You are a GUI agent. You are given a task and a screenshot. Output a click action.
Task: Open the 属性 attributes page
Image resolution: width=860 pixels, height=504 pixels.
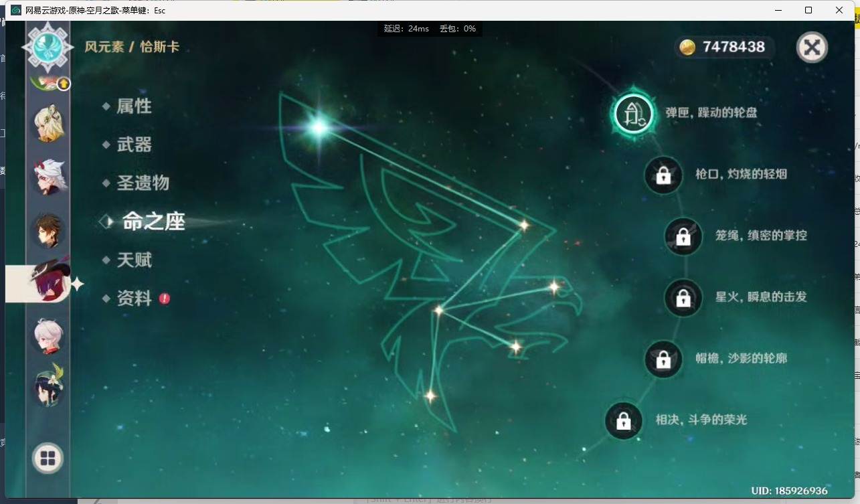click(134, 106)
